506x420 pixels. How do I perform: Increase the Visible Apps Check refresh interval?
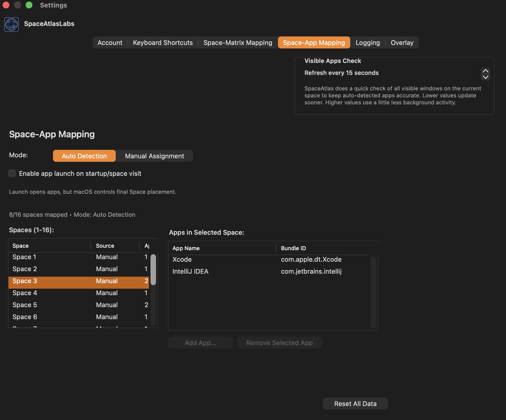[485, 71]
